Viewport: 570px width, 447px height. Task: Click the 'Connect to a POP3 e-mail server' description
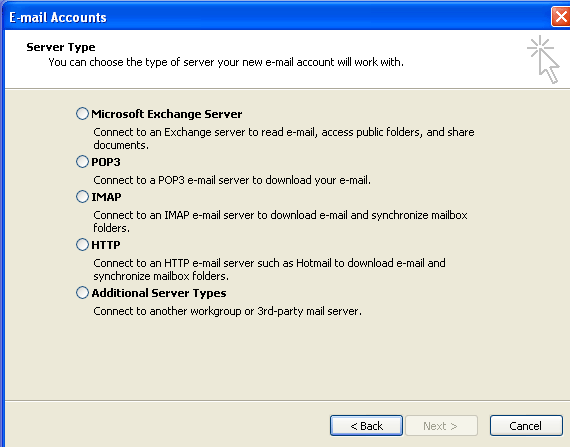coord(232,180)
